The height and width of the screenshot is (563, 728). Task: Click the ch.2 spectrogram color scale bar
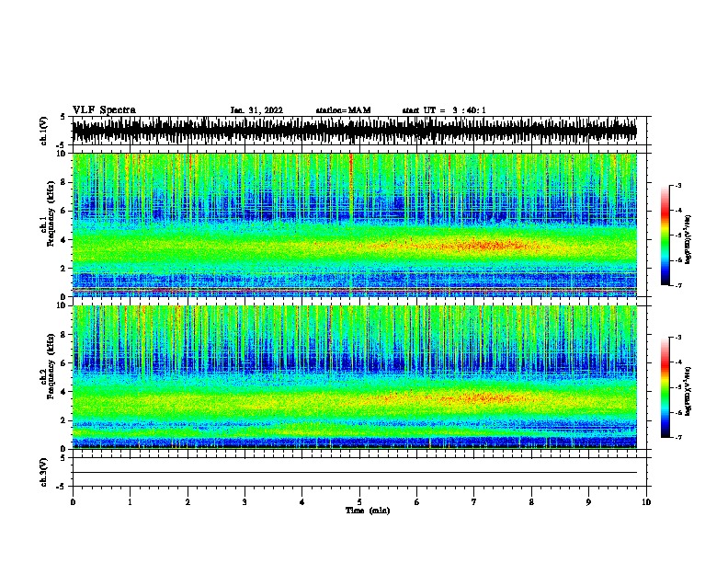pos(665,387)
